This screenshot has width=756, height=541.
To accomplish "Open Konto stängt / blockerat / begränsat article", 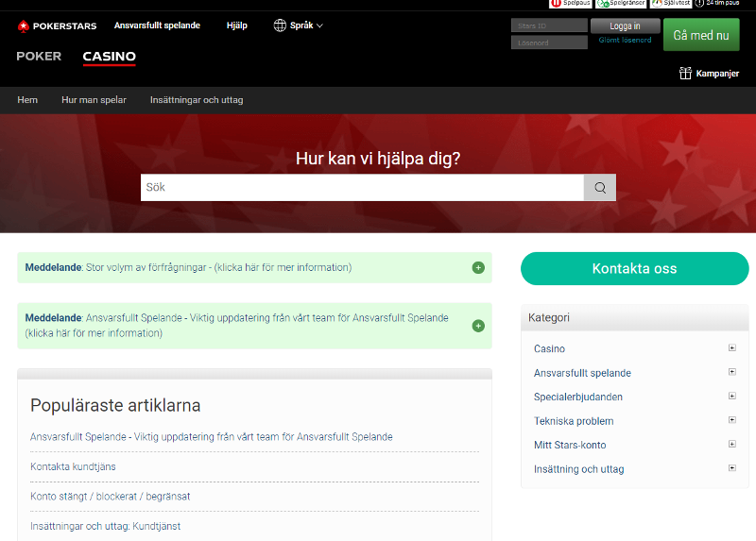I will click(110, 497).
